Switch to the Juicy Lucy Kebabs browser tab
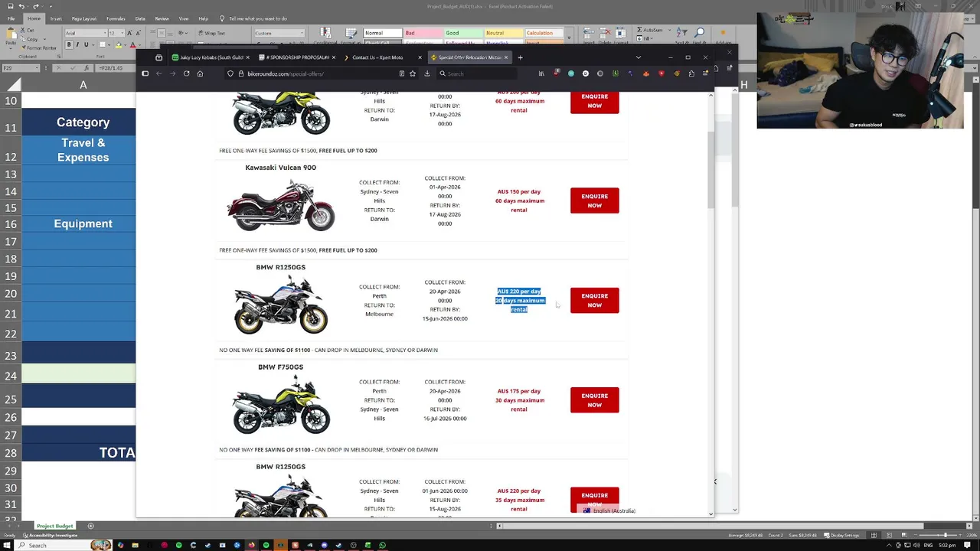Screen dimensions: 980x551 click(x=211, y=57)
